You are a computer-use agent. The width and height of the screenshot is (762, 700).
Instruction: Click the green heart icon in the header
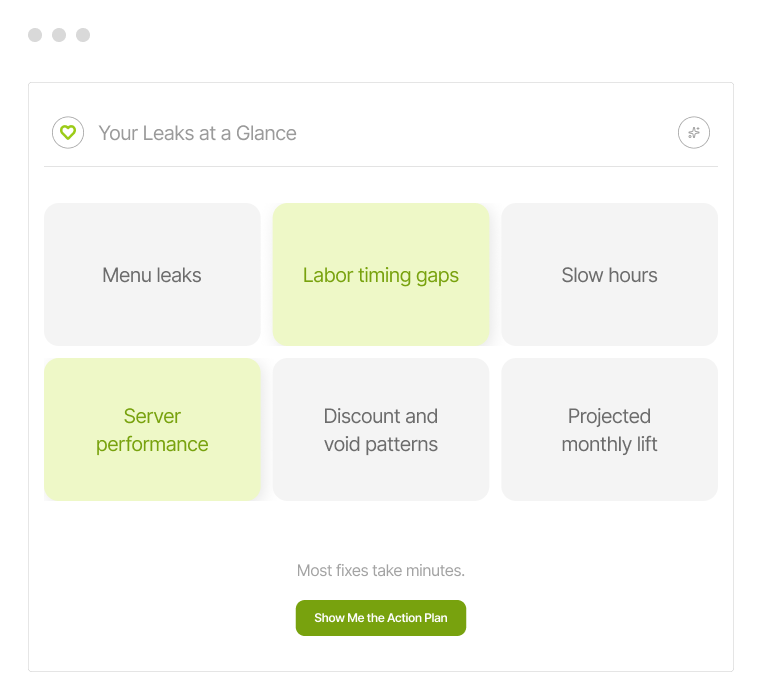point(68,132)
